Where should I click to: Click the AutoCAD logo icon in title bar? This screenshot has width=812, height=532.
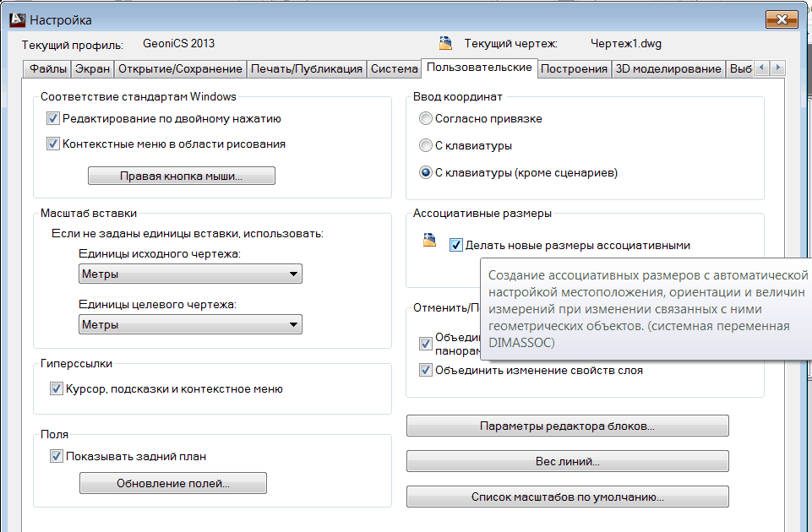click(x=14, y=19)
